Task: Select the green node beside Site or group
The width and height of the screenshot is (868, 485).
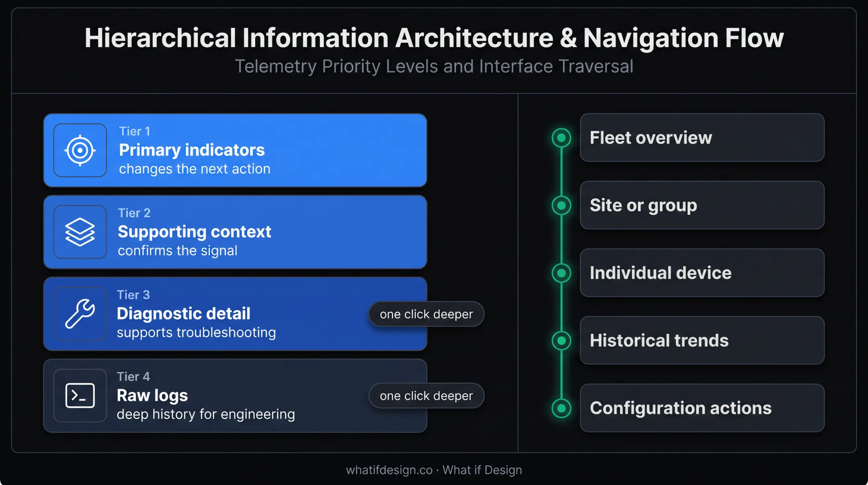Action: click(x=561, y=206)
